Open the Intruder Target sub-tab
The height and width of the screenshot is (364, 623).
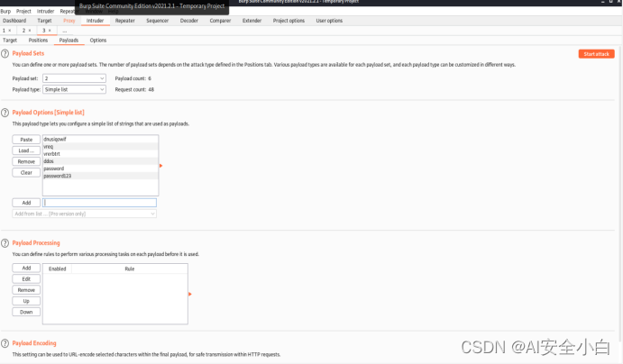coord(10,41)
